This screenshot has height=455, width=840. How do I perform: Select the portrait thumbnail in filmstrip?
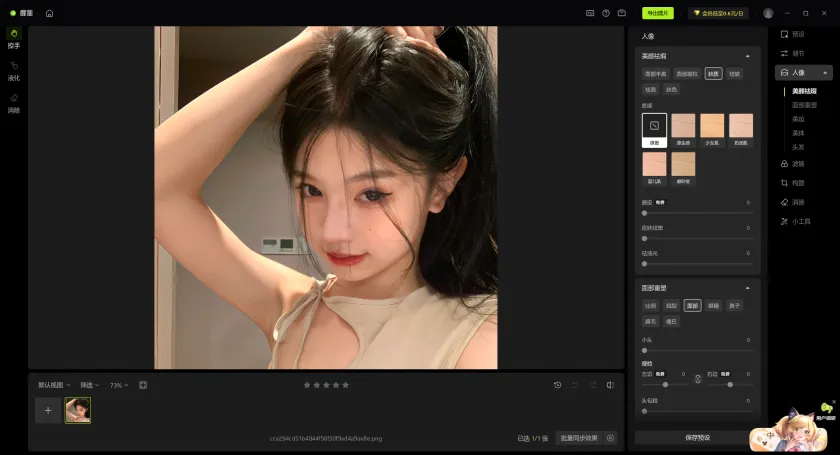pyautogui.click(x=78, y=411)
